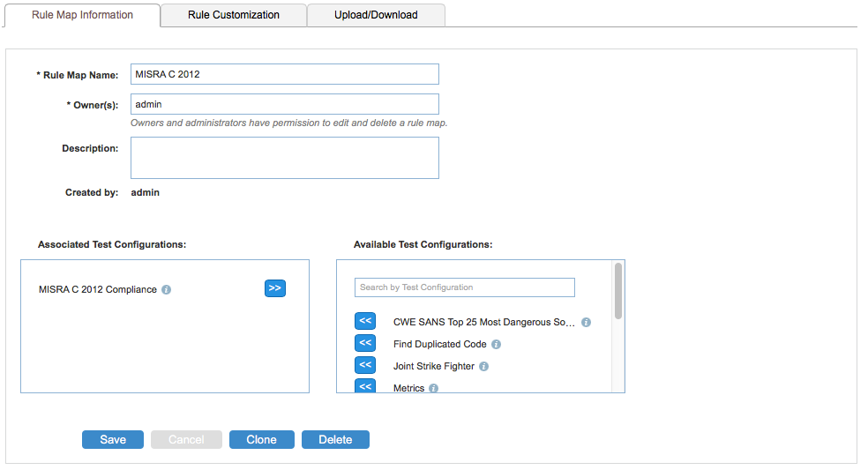The image size is (868, 470).
Task: Remove MISRA C 2012 Compliance with >> arrow
Action: click(x=275, y=288)
